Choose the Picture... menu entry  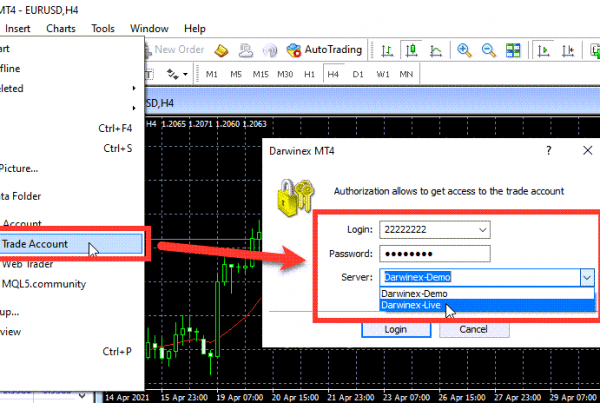(x=72, y=168)
